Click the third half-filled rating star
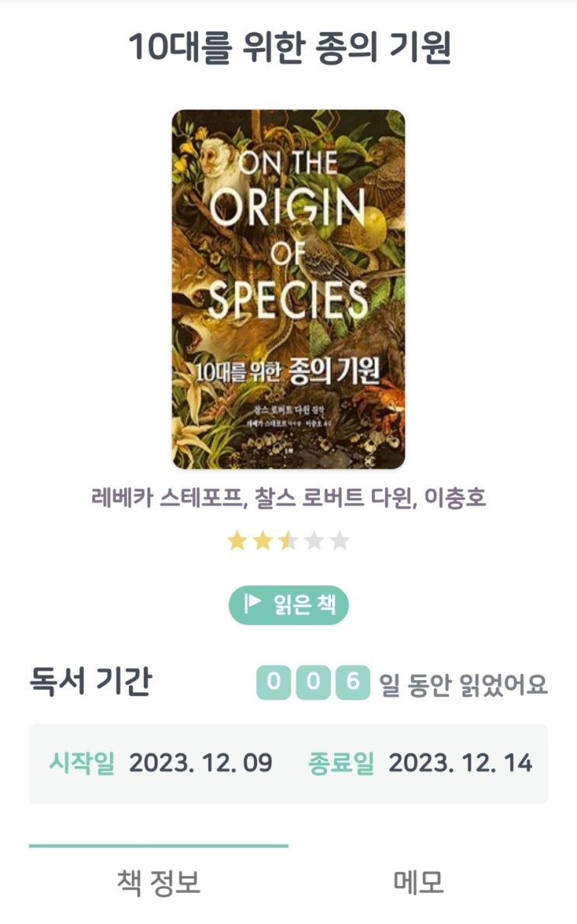This screenshot has height=924, width=577. pos(288,541)
